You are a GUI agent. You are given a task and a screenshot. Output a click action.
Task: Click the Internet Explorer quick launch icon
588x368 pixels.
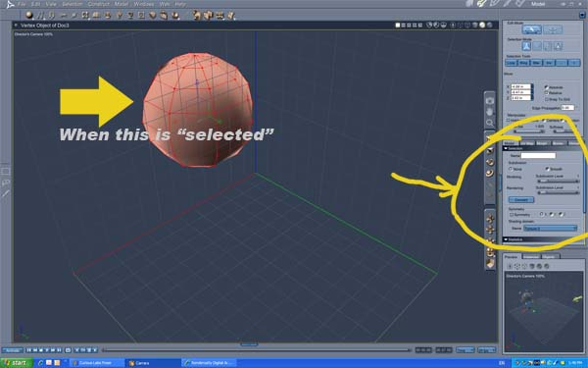point(40,363)
